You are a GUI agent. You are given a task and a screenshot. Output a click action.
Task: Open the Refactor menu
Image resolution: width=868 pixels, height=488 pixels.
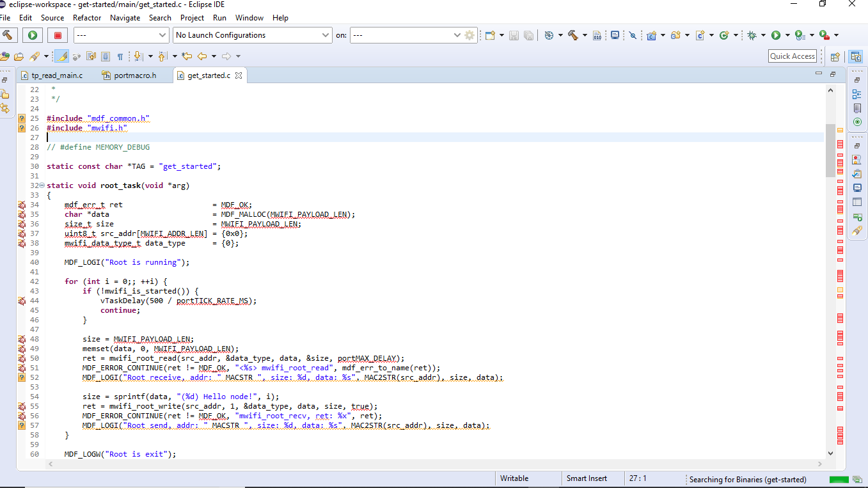click(x=87, y=18)
